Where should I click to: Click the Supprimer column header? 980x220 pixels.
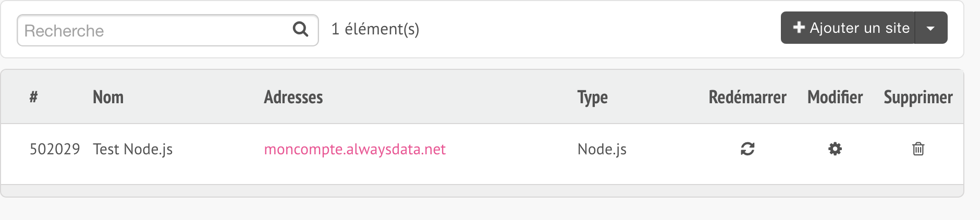pos(918,97)
